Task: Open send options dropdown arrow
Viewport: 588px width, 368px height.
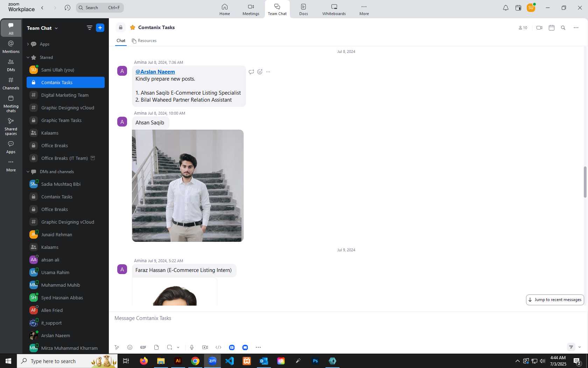Action: pyautogui.click(x=580, y=347)
